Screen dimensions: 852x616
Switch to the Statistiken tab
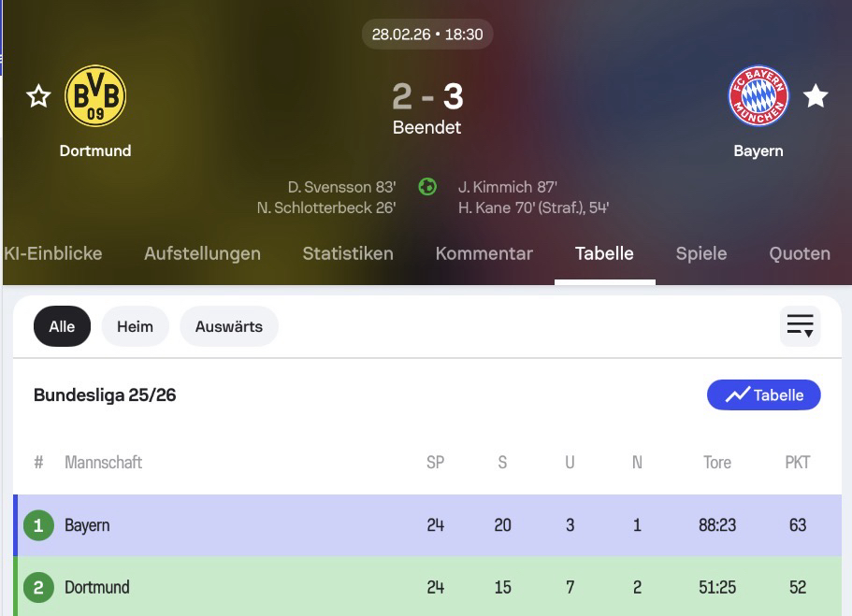pyautogui.click(x=348, y=253)
